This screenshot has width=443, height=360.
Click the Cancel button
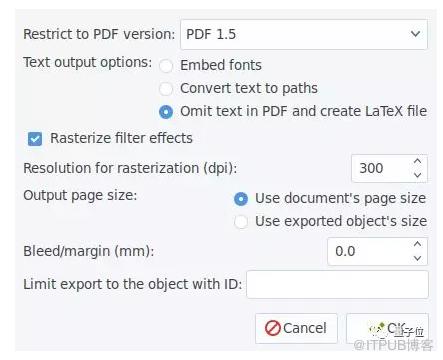coord(296,328)
